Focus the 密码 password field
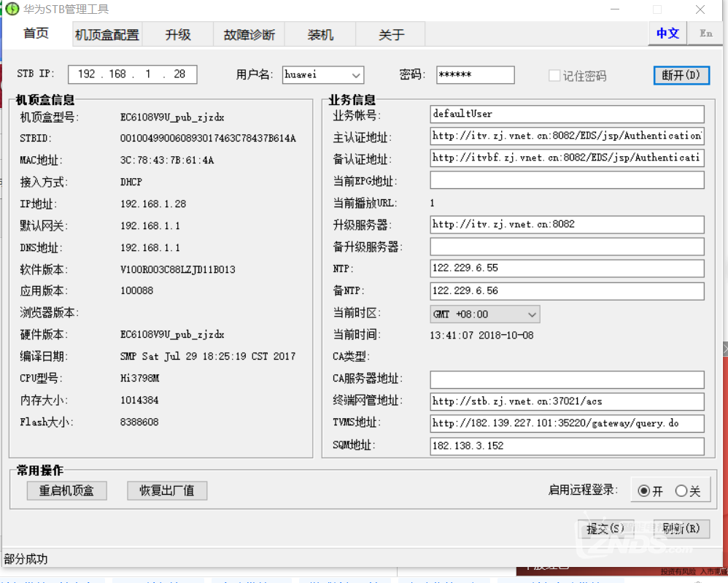 click(x=475, y=75)
